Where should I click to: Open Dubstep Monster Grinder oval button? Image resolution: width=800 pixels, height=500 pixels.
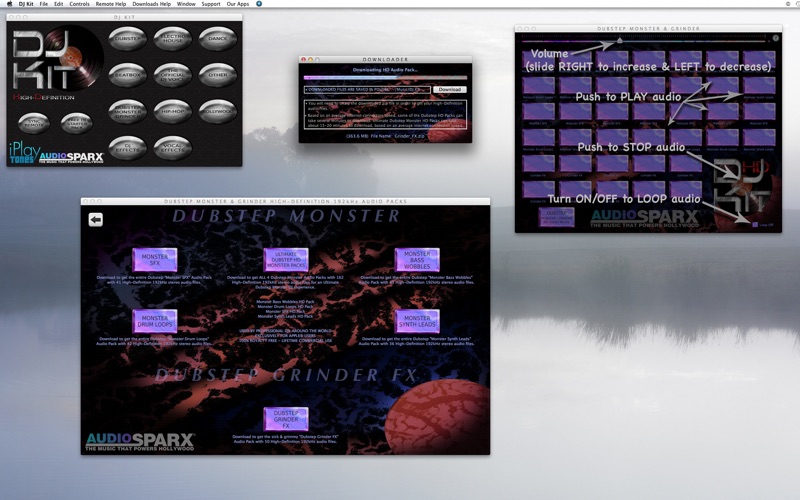[x=128, y=112]
